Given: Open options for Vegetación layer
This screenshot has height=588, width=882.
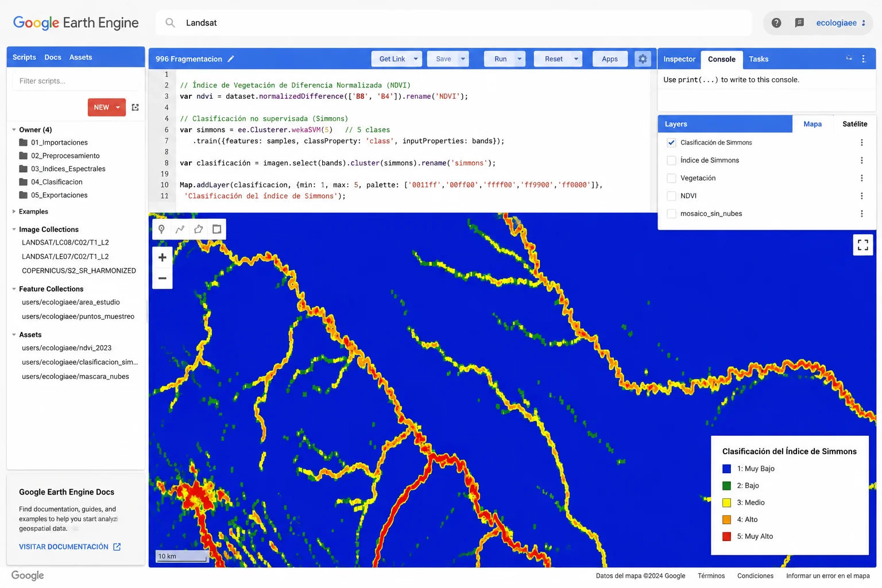Looking at the screenshot, I should coord(861,178).
